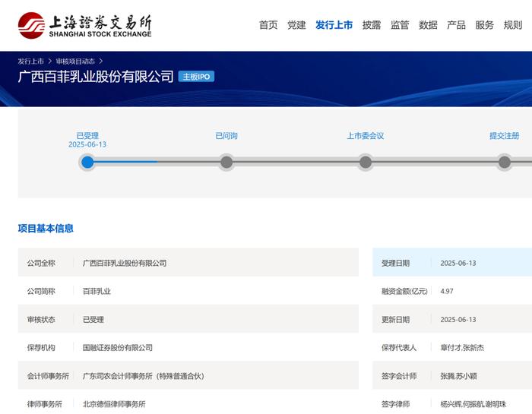Click the 保荐代表人 field label
532x414 pixels.
[x=399, y=348]
